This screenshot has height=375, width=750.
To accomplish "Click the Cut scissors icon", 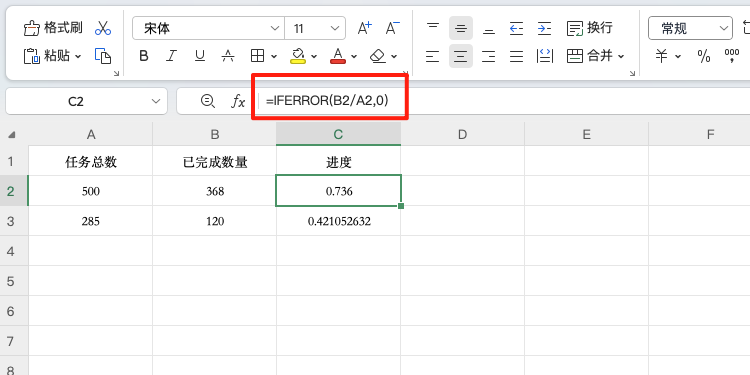I will point(103,28).
